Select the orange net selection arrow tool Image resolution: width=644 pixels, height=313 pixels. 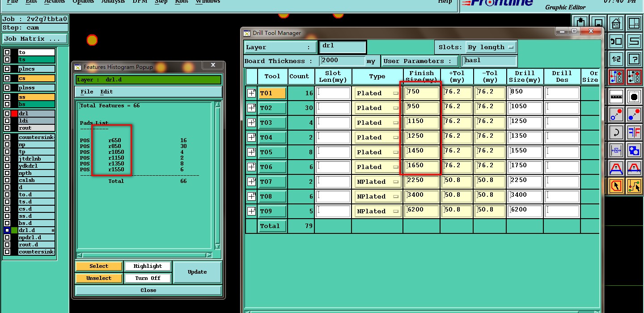(x=634, y=186)
